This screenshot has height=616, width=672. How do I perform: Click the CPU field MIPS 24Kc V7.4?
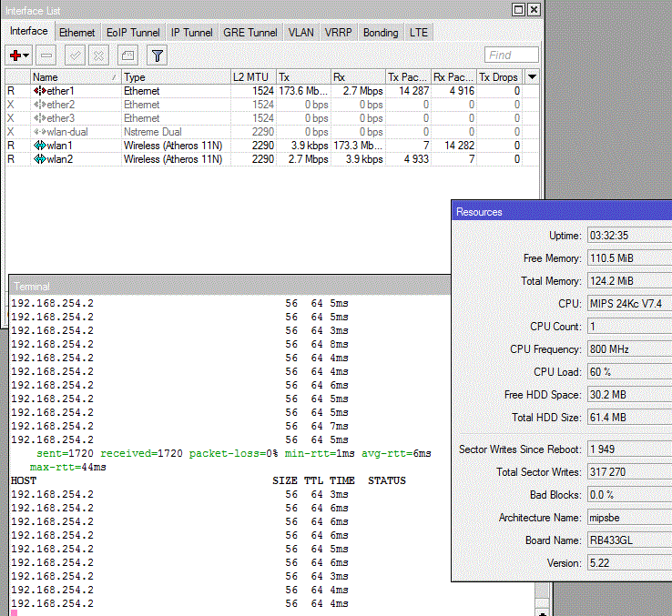629,304
